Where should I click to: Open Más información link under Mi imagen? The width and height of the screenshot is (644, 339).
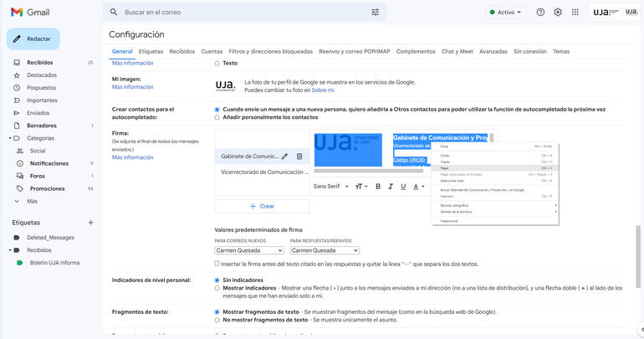tap(133, 87)
